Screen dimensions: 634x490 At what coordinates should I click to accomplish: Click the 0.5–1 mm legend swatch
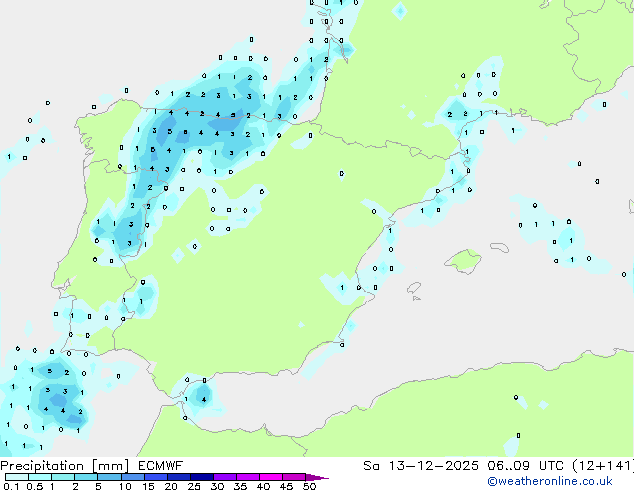click(40, 477)
